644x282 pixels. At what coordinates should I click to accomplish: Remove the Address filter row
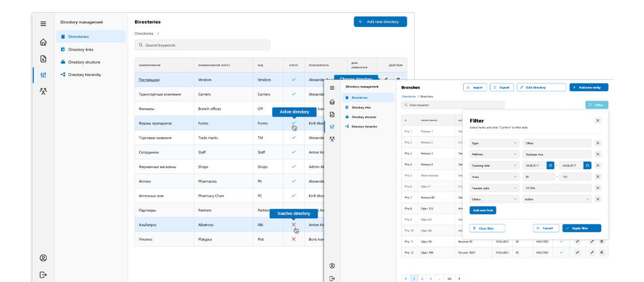click(598, 154)
